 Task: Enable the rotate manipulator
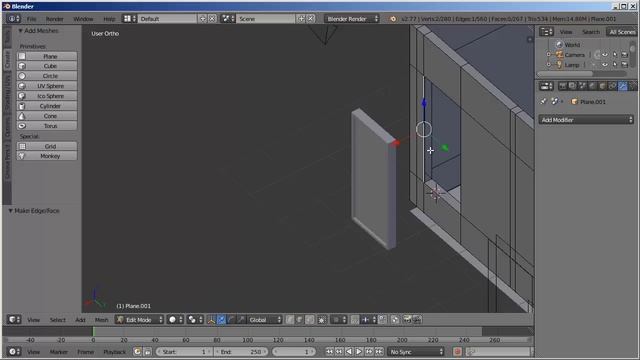[231, 320]
